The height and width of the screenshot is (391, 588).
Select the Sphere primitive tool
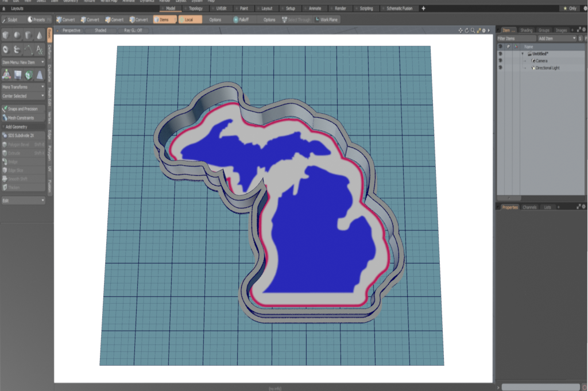(17, 36)
